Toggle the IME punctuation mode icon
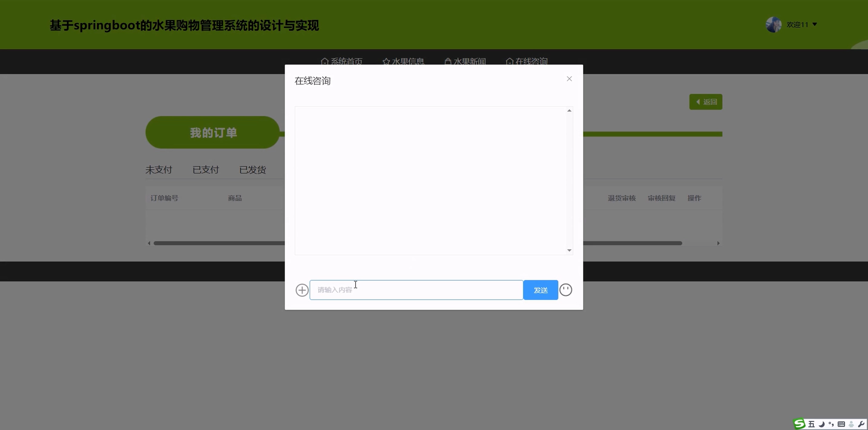Screen dimensions: 868x430 pos(831,424)
